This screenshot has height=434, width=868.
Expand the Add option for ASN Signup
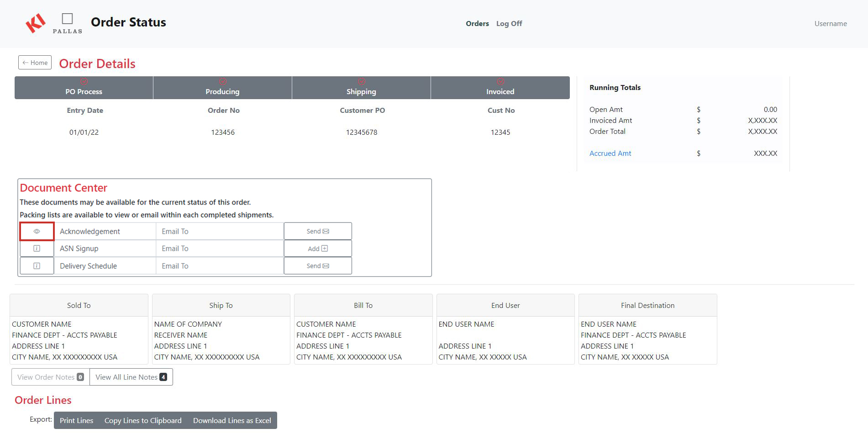[317, 248]
